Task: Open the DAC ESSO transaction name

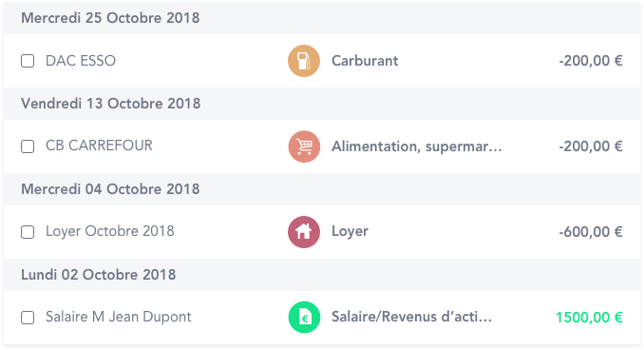Action: click(x=81, y=61)
